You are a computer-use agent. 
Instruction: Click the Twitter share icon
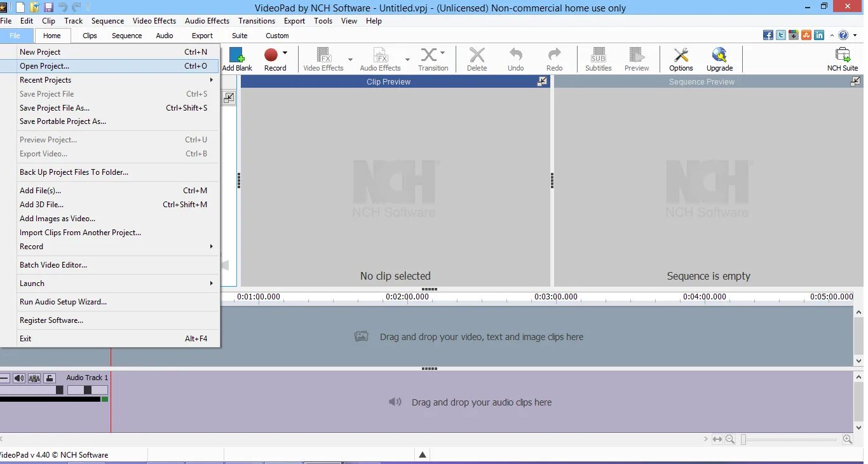[781, 36]
